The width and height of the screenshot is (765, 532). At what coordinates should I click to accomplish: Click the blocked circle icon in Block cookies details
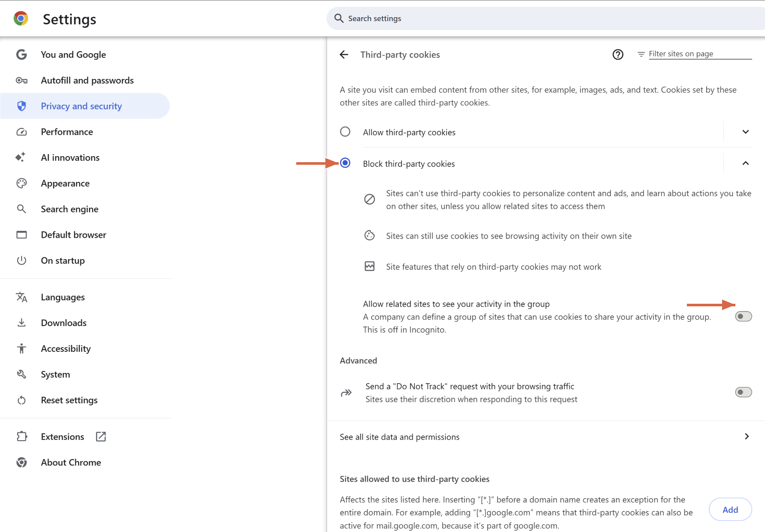point(370,199)
